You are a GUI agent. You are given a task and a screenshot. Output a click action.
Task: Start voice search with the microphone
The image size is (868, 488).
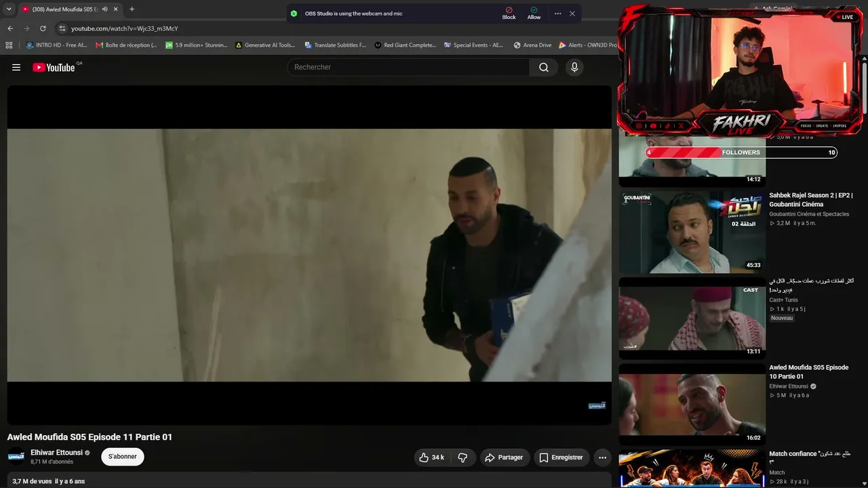pyautogui.click(x=574, y=67)
